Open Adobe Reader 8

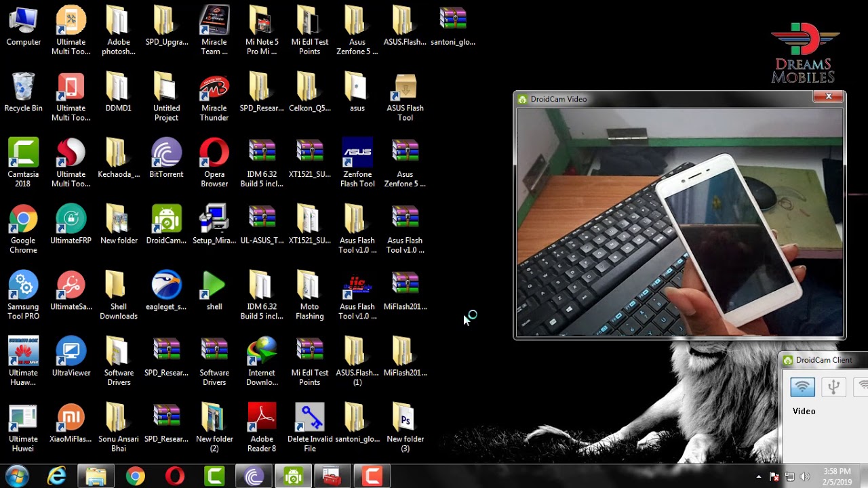[x=262, y=428]
